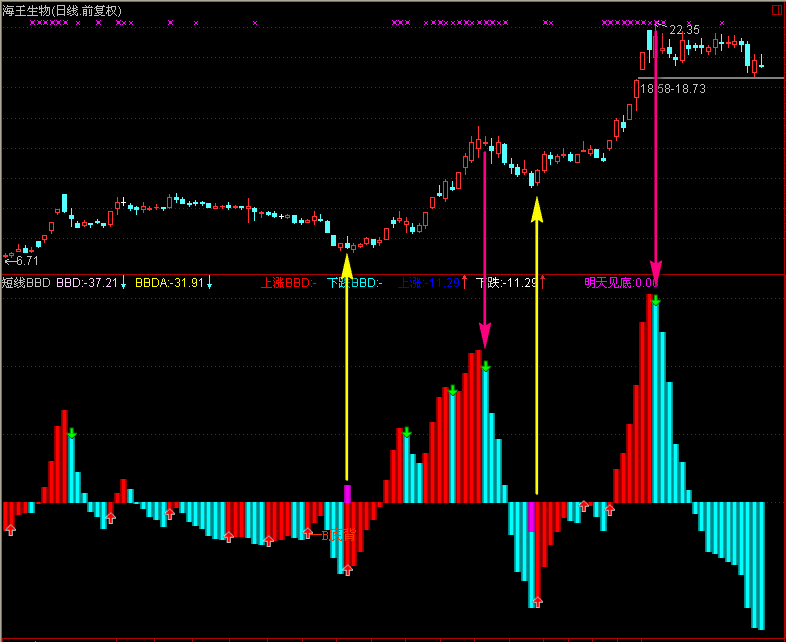Click the white 下跌:-11.29 value

coord(506,283)
